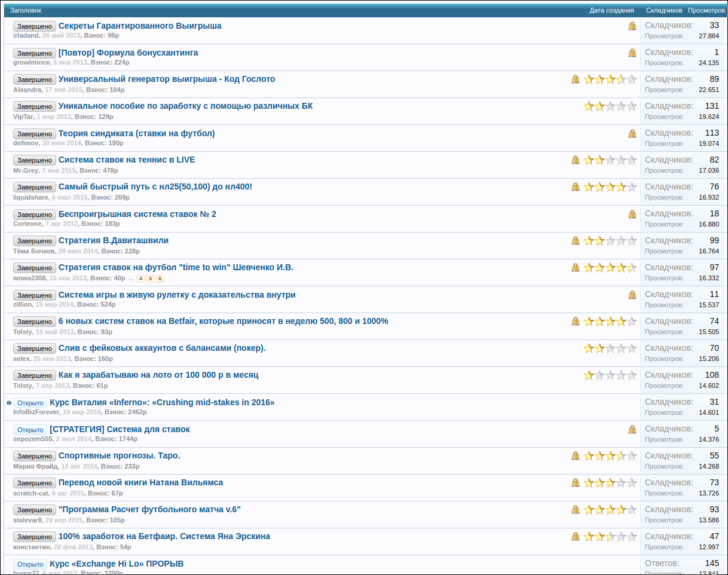Click star rating of Слив с фейковых аккаунтов
Screen dimensions: 728x575
(x=610, y=348)
